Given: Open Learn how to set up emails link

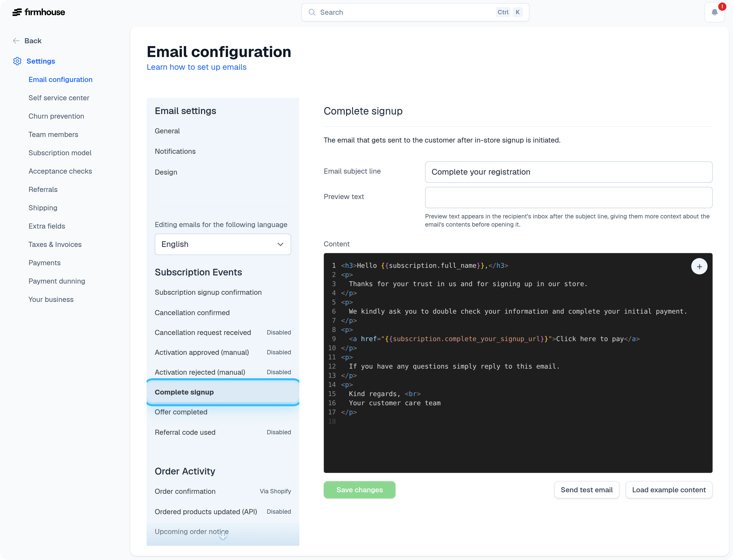Looking at the screenshot, I should coord(196,67).
